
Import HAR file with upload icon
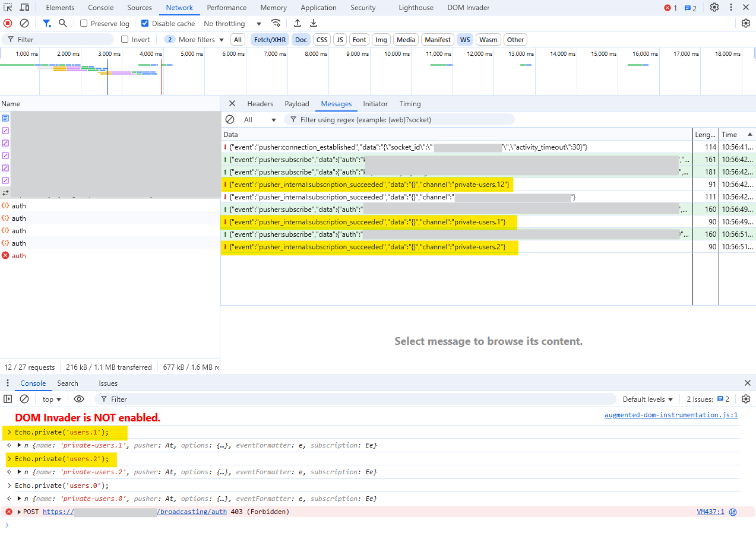[298, 23]
